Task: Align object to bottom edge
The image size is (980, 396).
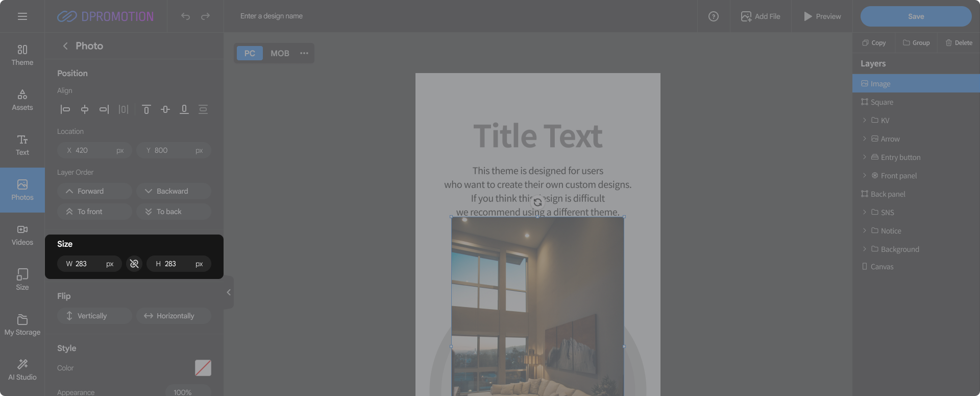Action: click(184, 109)
